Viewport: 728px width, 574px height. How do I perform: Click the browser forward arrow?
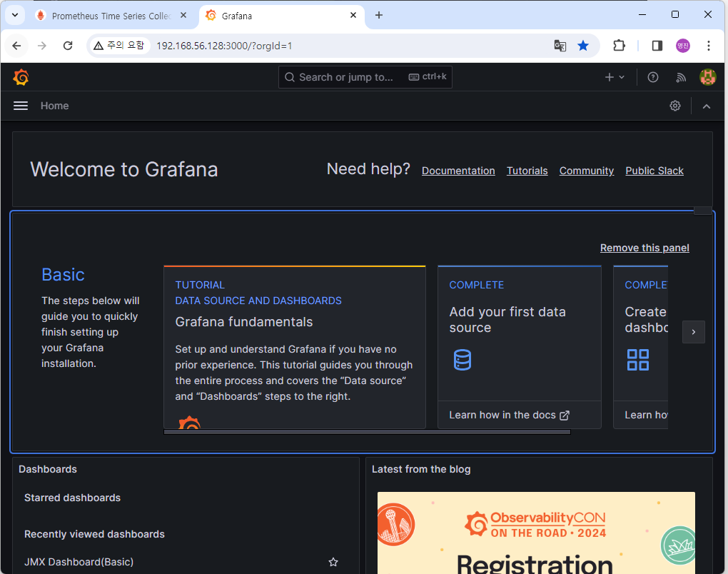tap(42, 46)
